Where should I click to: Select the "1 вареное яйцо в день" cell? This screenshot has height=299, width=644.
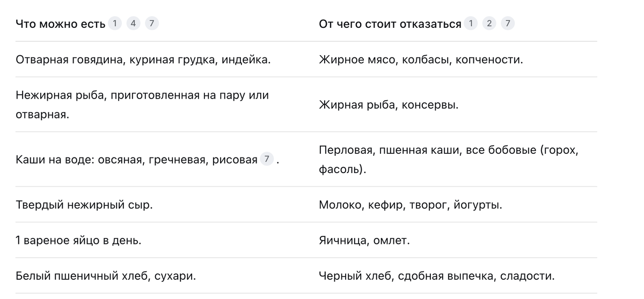click(x=78, y=240)
